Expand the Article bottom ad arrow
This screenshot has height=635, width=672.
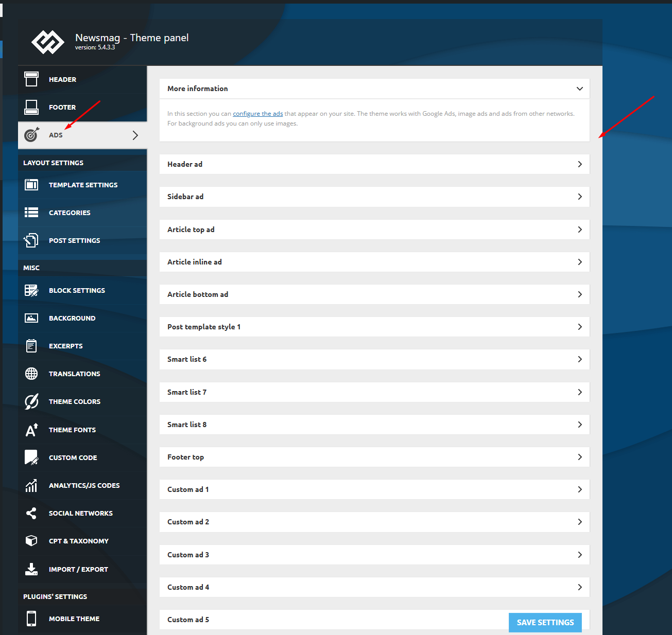[x=580, y=294]
